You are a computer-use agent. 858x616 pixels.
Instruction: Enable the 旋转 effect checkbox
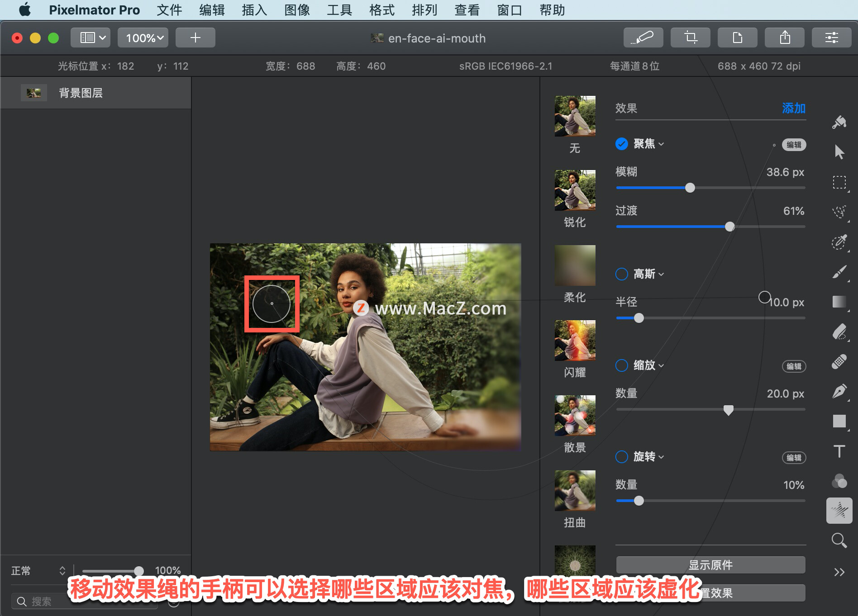(622, 457)
